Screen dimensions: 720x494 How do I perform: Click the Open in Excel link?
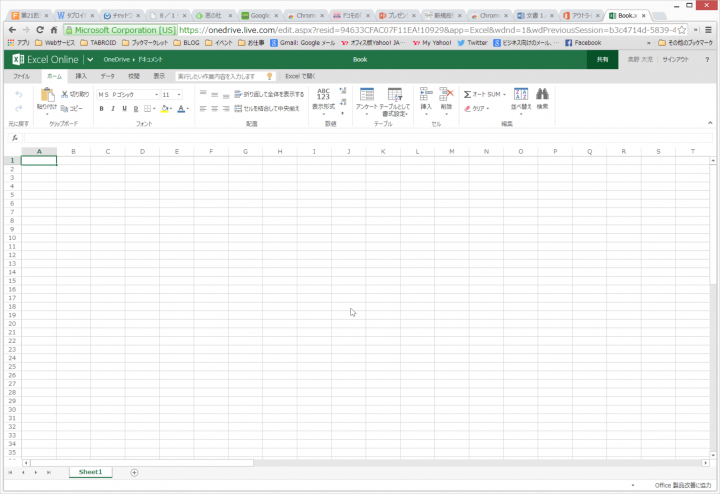(x=300, y=76)
